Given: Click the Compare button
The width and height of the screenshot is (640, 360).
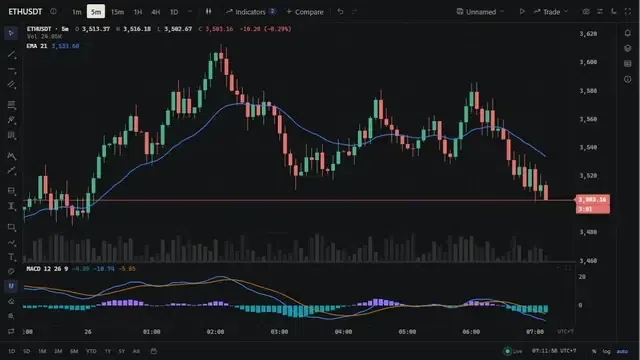Looking at the screenshot, I should (x=305, y=12).
